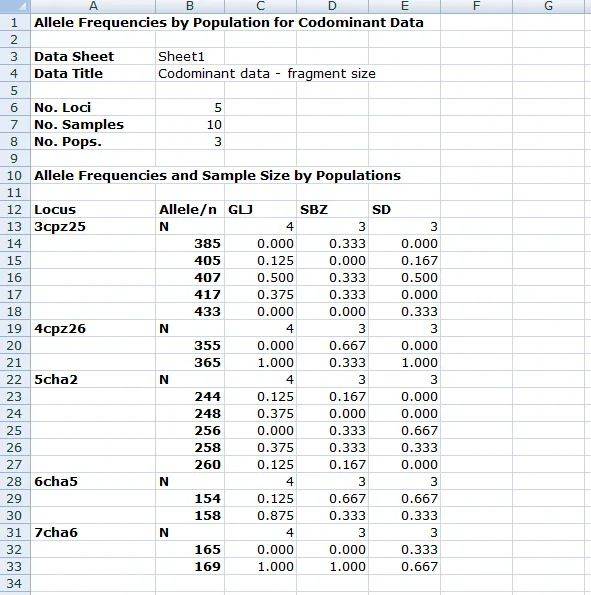
Task: Click the select-all corner of the sheet
Action: pyautogui.click(x=15, y=6)
